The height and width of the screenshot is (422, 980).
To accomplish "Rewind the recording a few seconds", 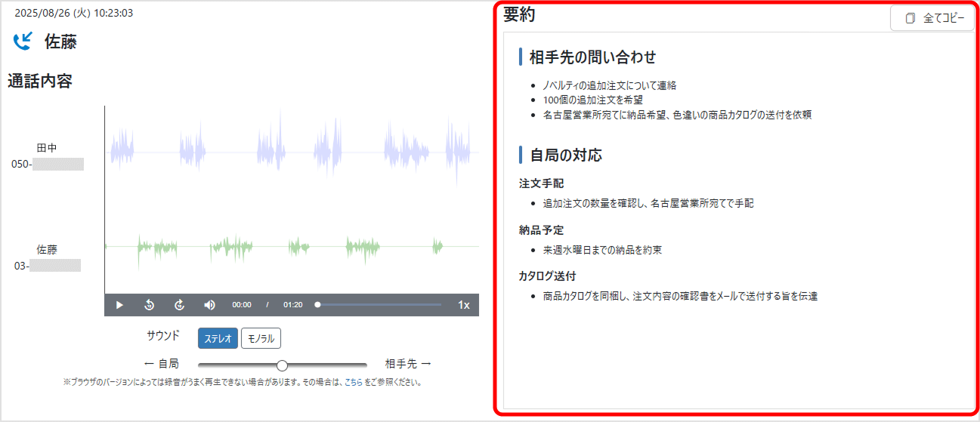I will point(150,305).
